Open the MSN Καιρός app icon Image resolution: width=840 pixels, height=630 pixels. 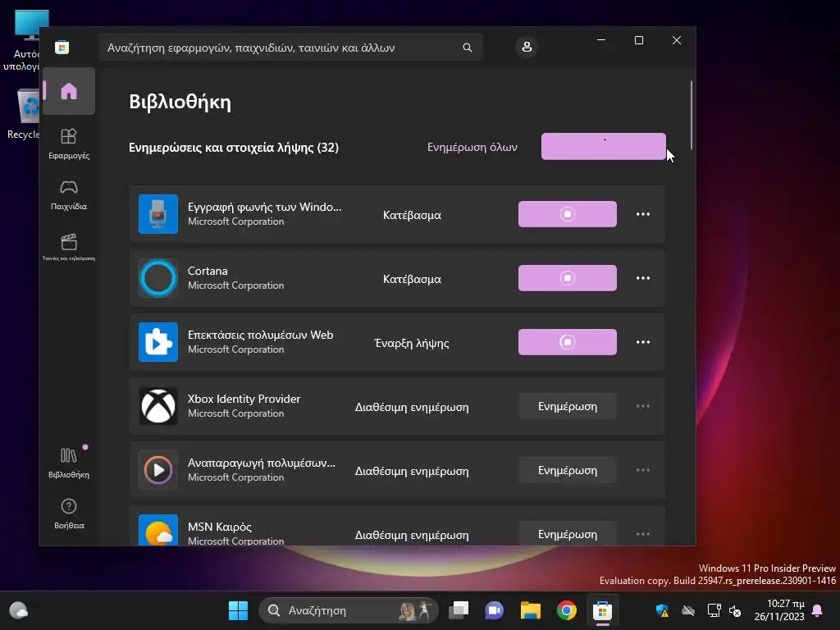(158, 530)
